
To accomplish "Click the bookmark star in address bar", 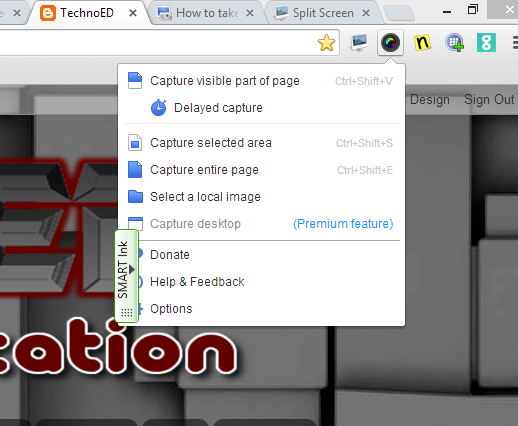I will 326,43.
